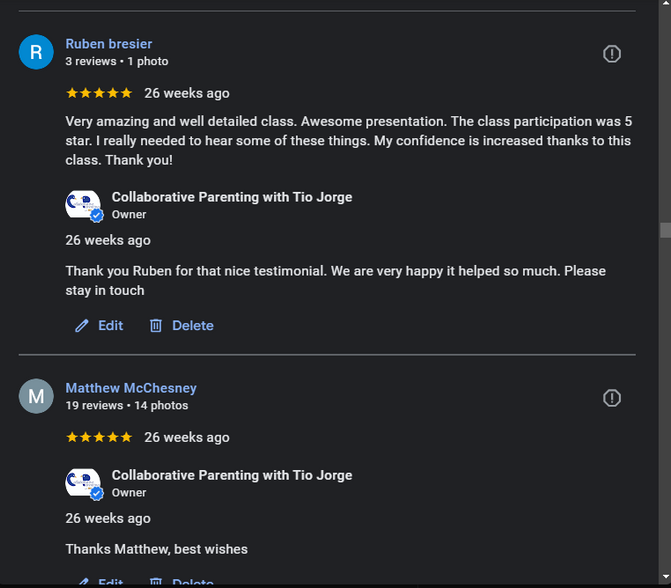Click Matthew McChesney's round avatar icon
Image resolution: width=671 pixels, height=588 pixels.
36,396
